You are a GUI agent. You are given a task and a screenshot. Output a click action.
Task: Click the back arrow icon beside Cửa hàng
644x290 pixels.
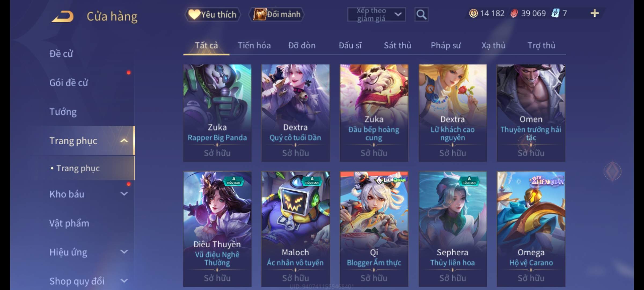coord(63,16)
